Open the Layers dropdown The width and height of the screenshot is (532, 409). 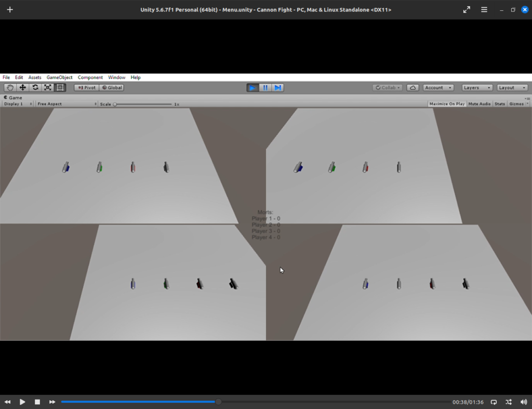pyautogui.click(x=477, y=88)
